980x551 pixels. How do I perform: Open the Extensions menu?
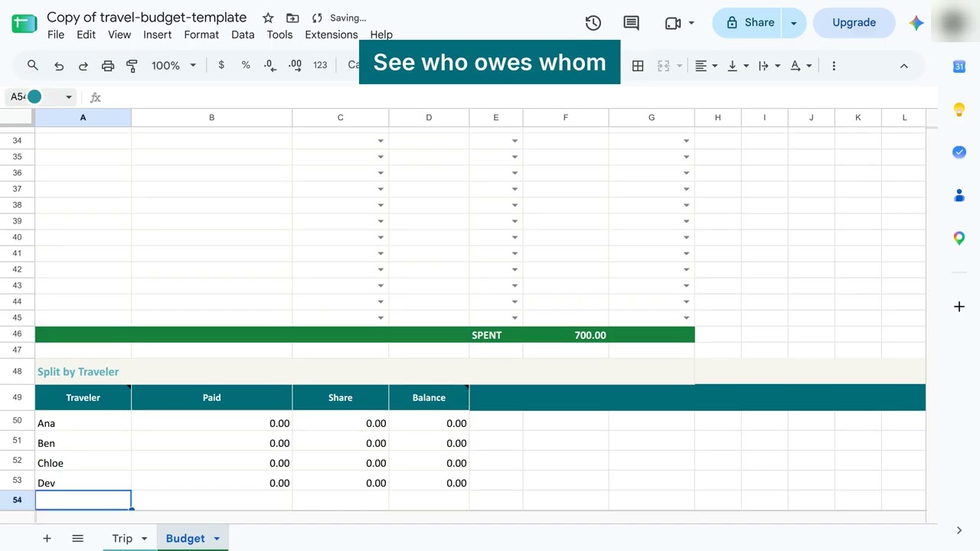(x=332, y=34)
